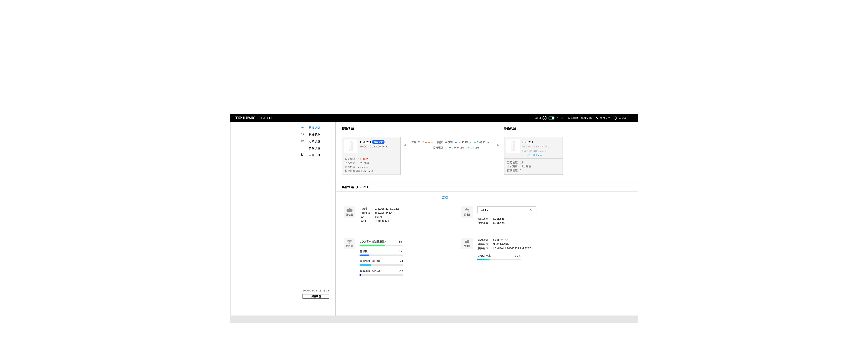Toggle the 云管理 cloud management switch
This screenshot has height=359, width=868.
tap(551, 118)
